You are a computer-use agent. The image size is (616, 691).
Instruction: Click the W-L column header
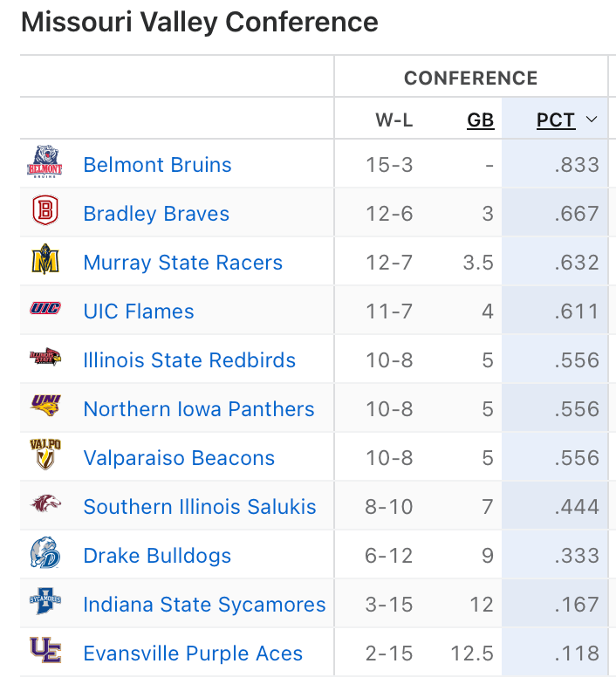pyautogui.click(x=394, y=120)
